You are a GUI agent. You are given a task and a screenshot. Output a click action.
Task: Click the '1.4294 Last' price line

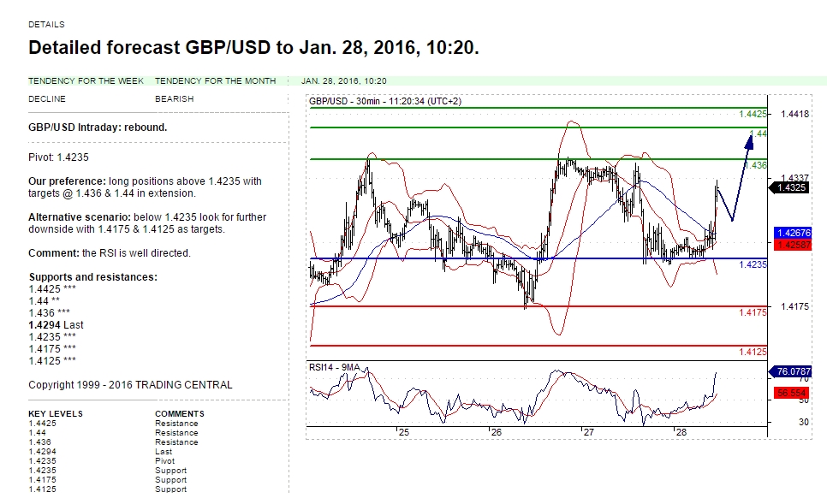tap(56, 325)
